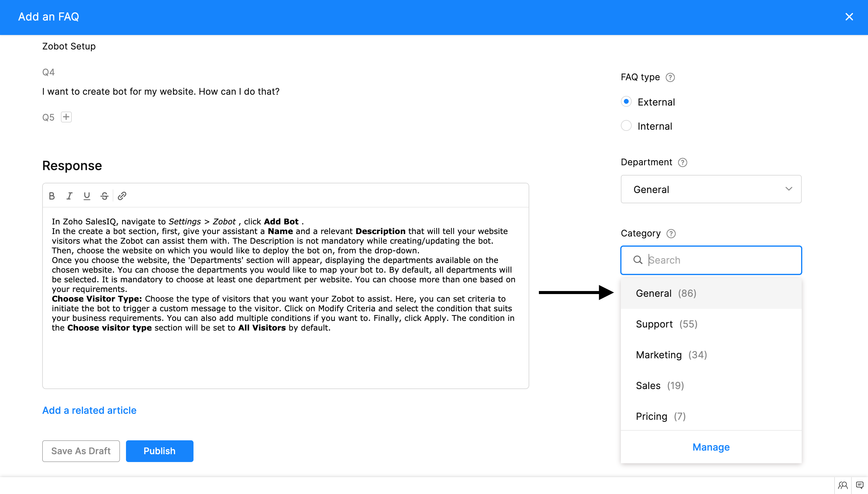Screen dimensions: 868x494
Task: Select the External FAQ type
Action: 626,101
